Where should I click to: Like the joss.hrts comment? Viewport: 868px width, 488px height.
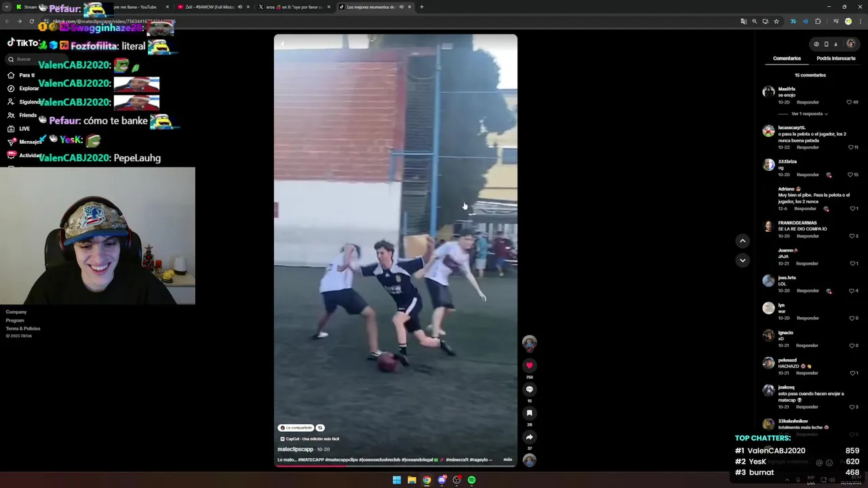(852, 291)
